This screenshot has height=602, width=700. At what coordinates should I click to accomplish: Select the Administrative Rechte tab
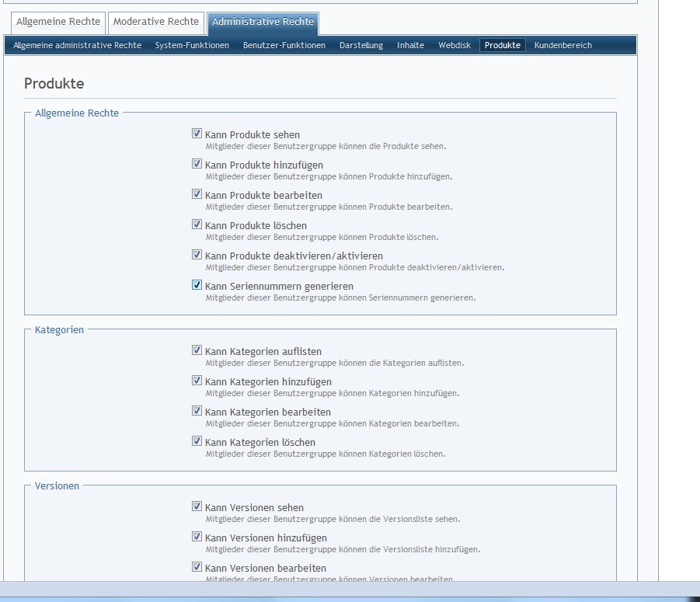click(263, 22)
